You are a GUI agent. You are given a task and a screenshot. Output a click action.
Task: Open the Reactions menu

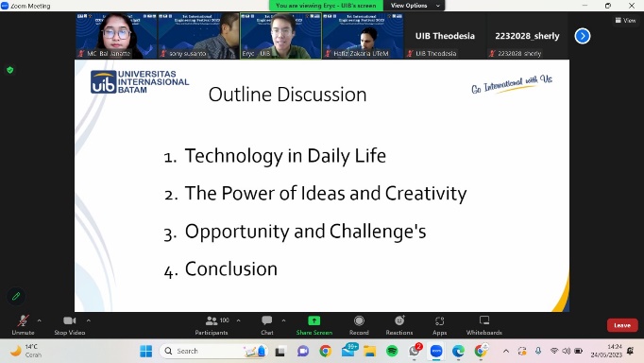[x=399, y=325]
